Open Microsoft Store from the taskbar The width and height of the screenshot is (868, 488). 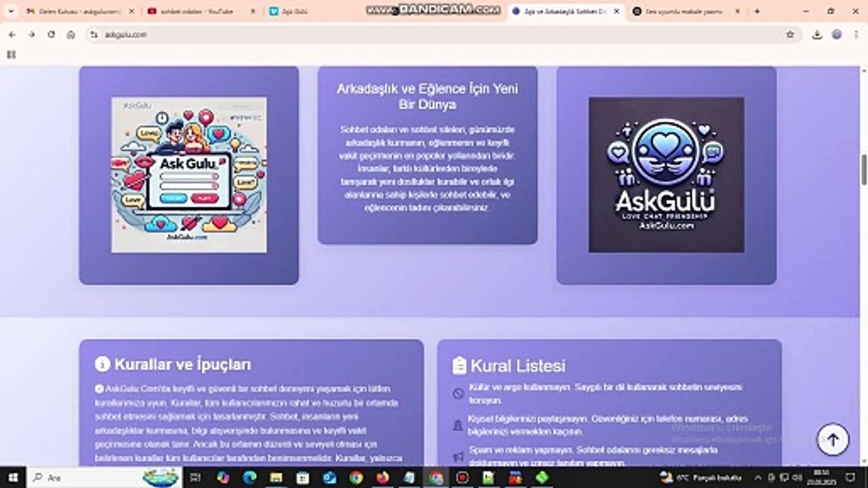302,478
